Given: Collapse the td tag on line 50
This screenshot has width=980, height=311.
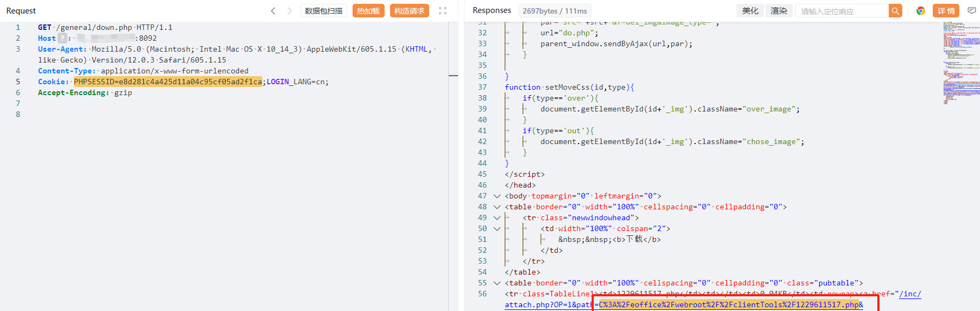Looking at the screenshot, I should (x=497, y=228).
